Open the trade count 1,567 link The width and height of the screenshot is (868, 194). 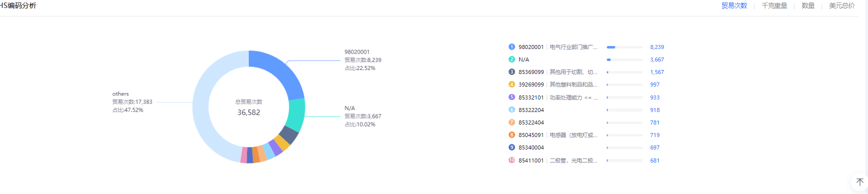pyautogui.click(x=657, y=72)
